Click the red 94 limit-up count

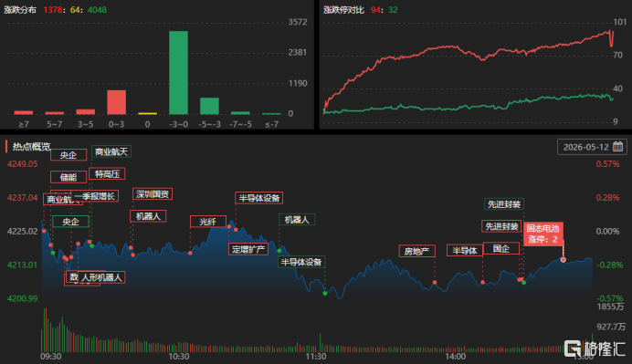point(375,10)
